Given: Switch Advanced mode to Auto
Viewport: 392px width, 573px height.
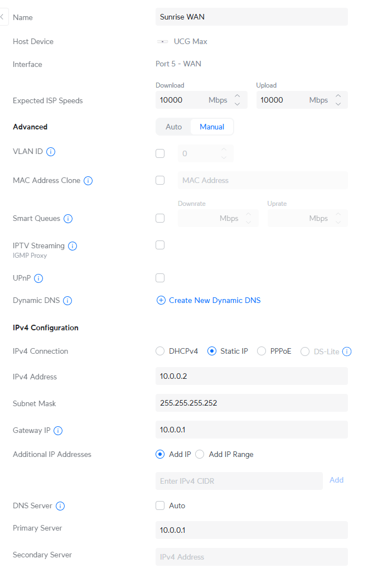Looking at the screenshot, I should (173, 127).
